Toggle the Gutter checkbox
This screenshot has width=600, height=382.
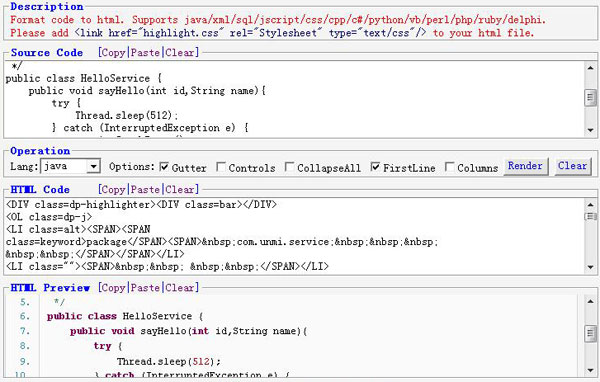[x=164, y=167]
